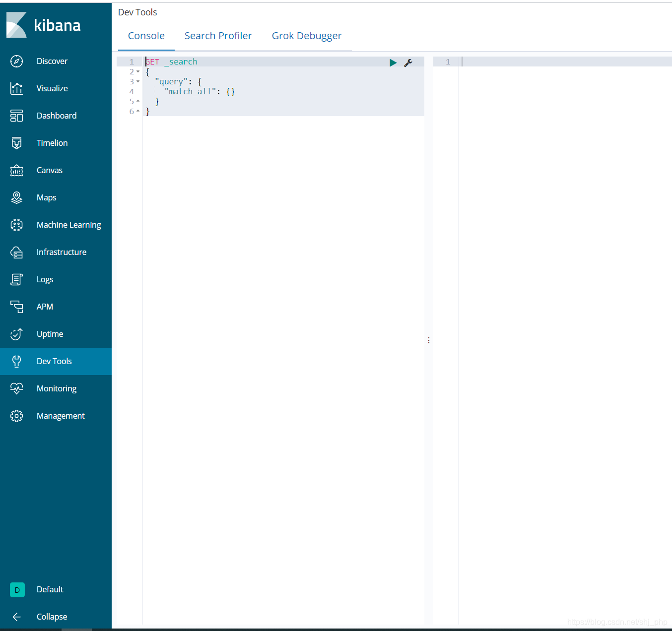Screen dimensions: 672x631
Task: Go to Canvas in sidebar
Action: 50,170
